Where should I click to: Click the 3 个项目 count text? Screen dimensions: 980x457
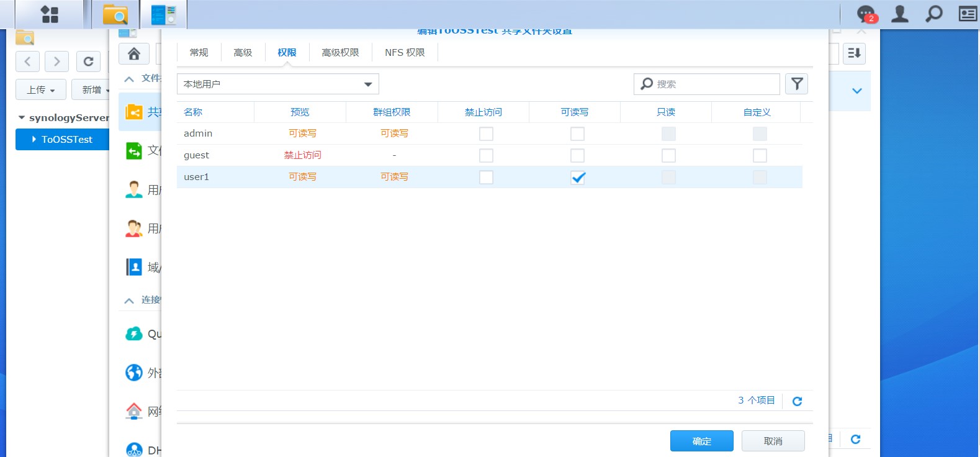pyautogui.click(x=757, y=400)
